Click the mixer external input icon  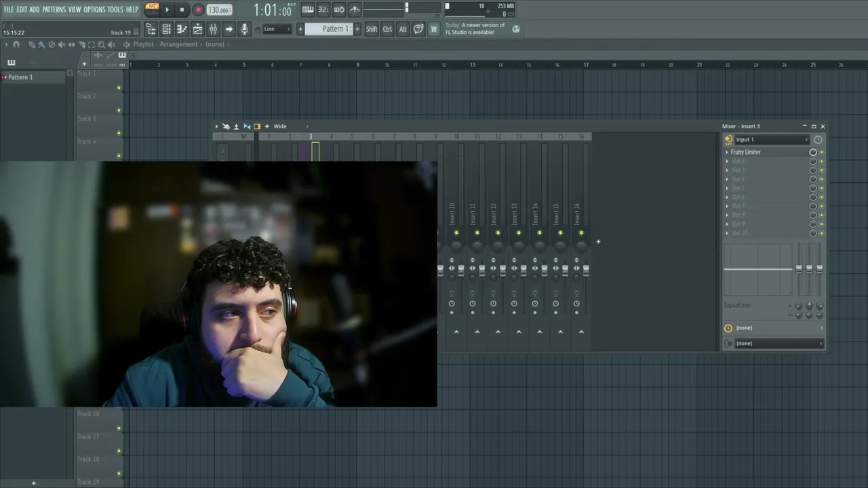[728, 140]
